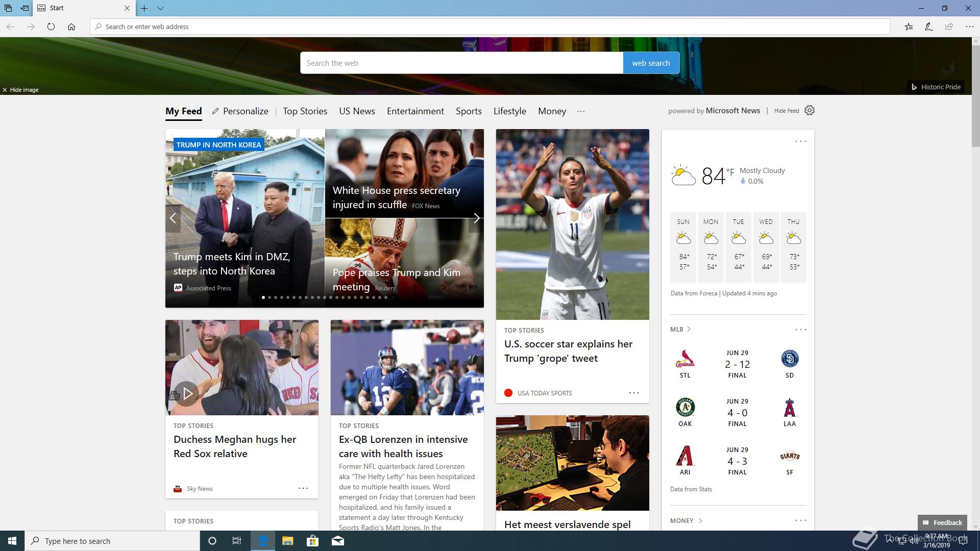Screen dimensions: 980x551
Task: Open Task View on the taskbar
Action: (237, 541)
